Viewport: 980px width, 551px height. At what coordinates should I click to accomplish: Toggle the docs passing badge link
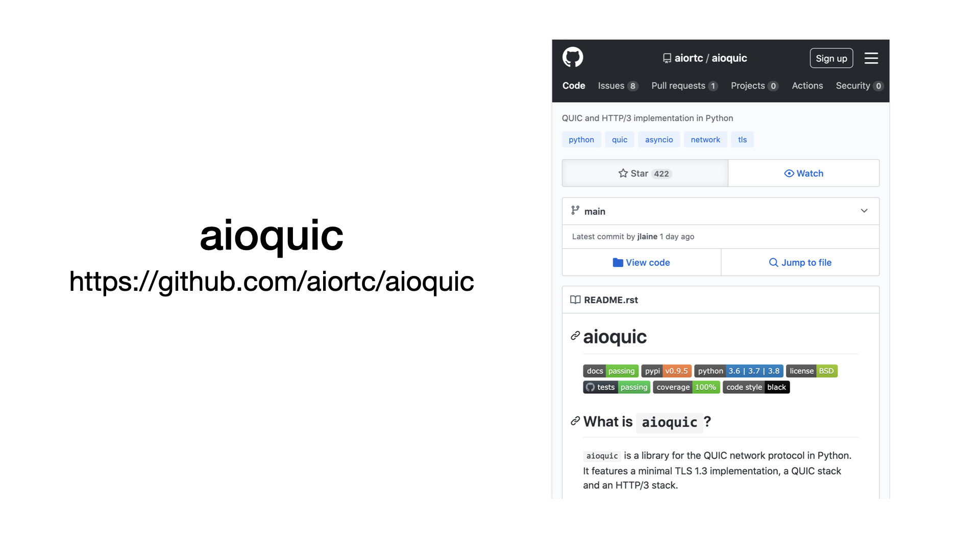(610, 371)
